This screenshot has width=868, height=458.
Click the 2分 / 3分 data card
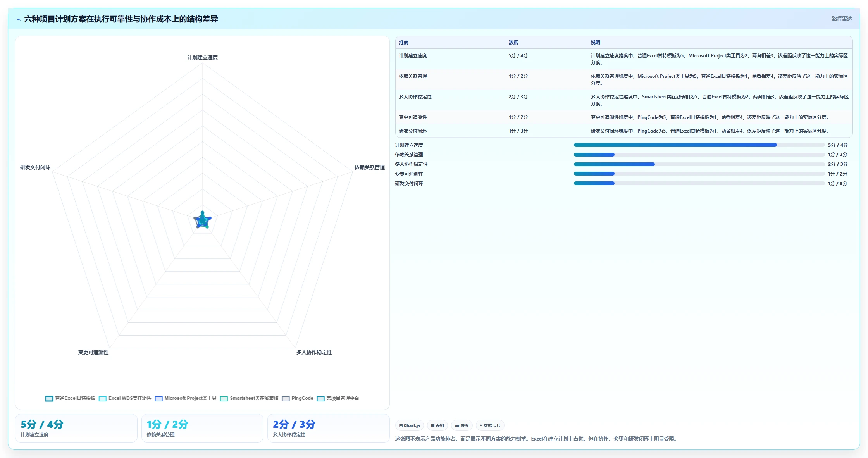(328, 428)
